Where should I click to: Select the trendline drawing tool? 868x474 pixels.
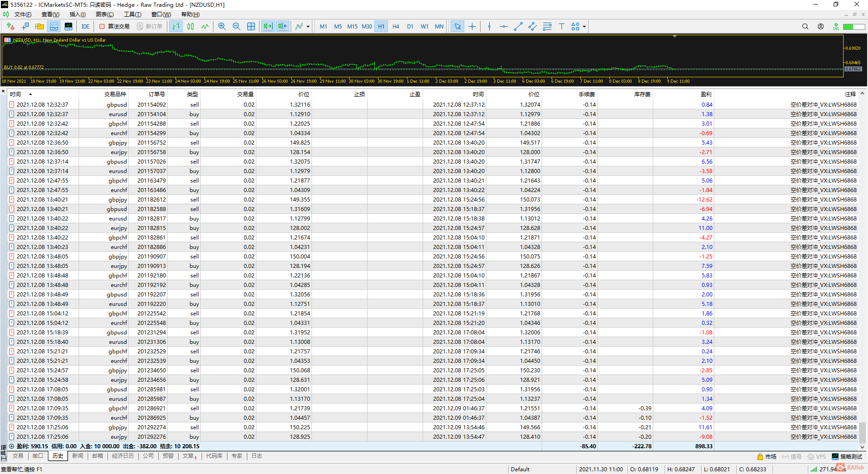(518, 27)
